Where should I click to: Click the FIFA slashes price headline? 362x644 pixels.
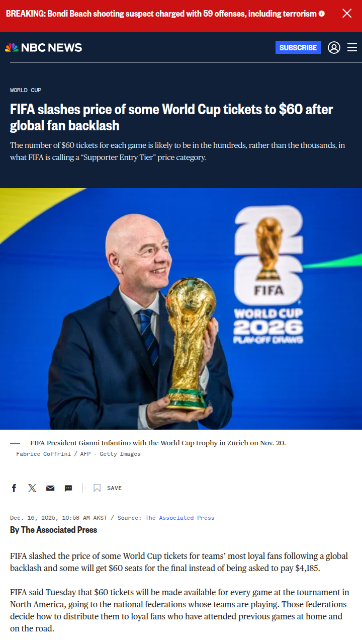pyautogui.click(x=171, y=117)
